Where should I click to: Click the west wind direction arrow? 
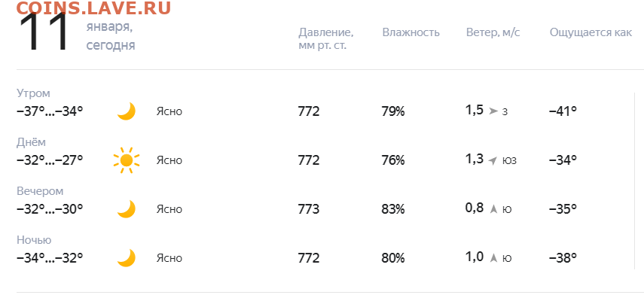[493, 111]
